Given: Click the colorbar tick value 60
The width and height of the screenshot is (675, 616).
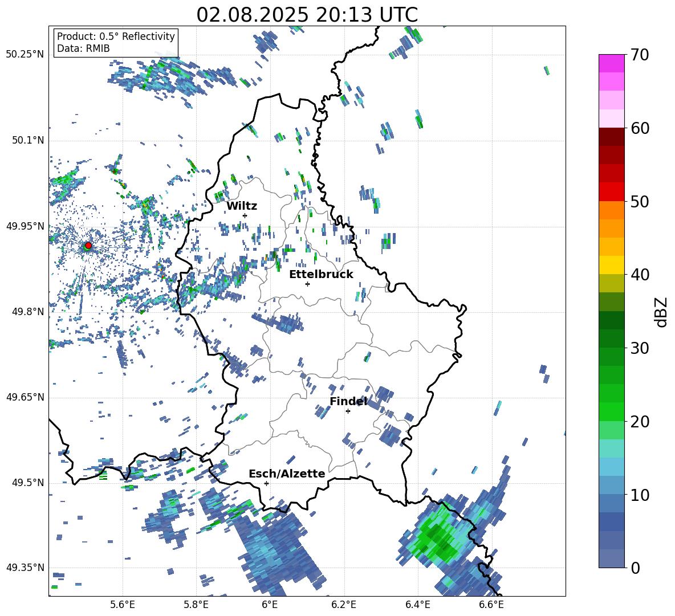Looking at the screenshot, I should tap(640, 128).
